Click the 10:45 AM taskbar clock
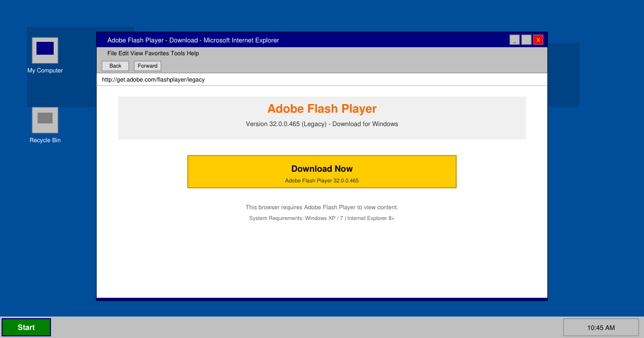This screenshot has width=644, height=338. click(x=601, y=327)
